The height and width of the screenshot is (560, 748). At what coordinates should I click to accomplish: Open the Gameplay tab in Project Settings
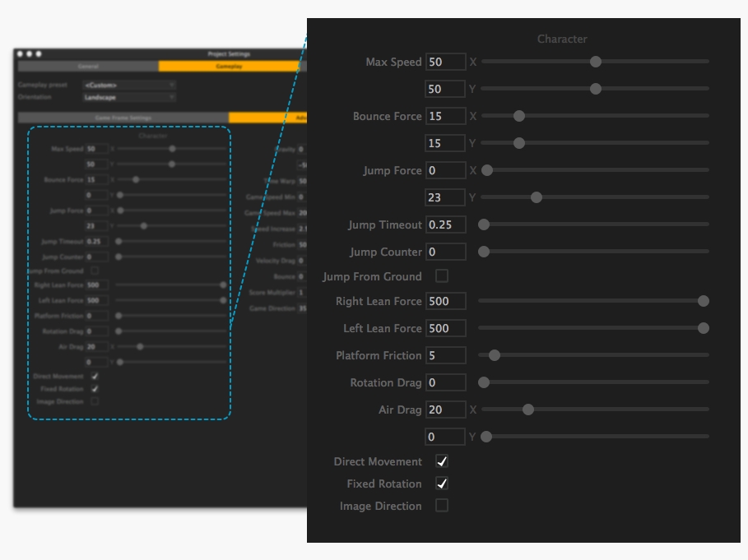tap(229, 66)
